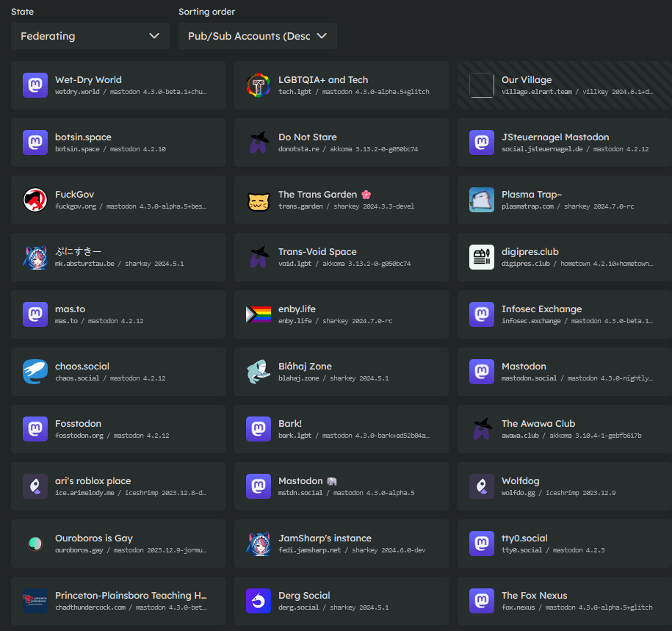Screen dimensions: 672x631
Task: Click the mastodon.social Mastodon icon
Action: tap(482, 372)
